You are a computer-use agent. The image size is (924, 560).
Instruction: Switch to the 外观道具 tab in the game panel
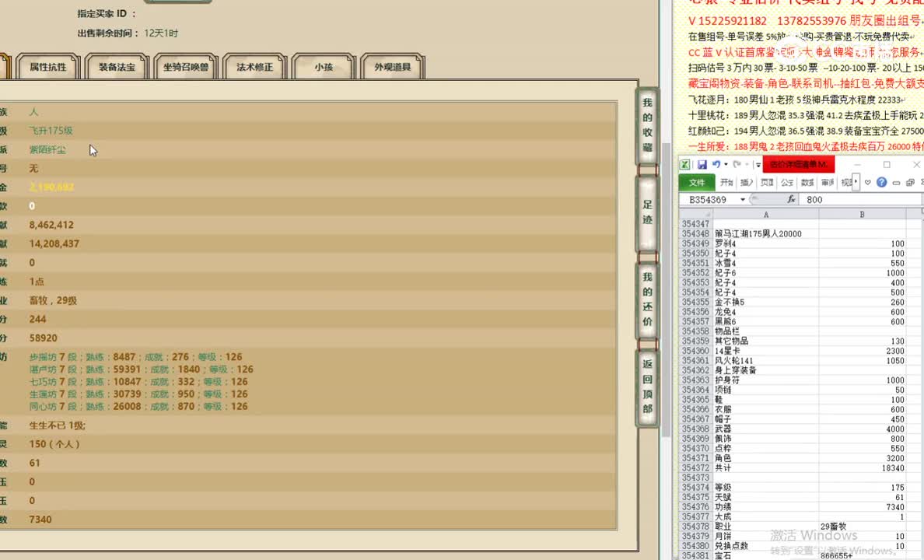(x=393, y=68)
